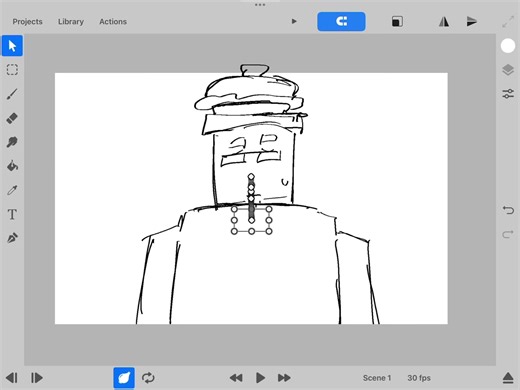Open the sliders settings panel
This screenshot has width=520, height=390.
(x=508, y=94)
